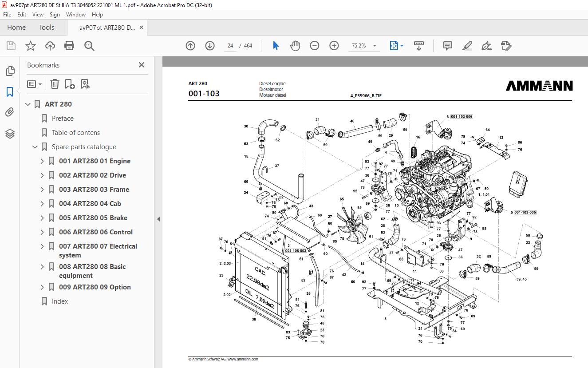Open the fit page options tool
The image size is (588, 368).
pos(396,46)
